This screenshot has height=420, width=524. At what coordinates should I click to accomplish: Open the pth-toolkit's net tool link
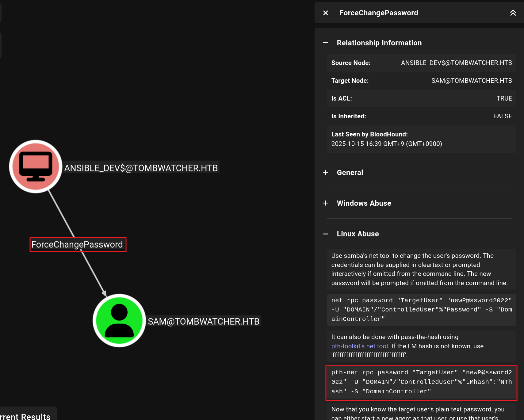(359, 346)
